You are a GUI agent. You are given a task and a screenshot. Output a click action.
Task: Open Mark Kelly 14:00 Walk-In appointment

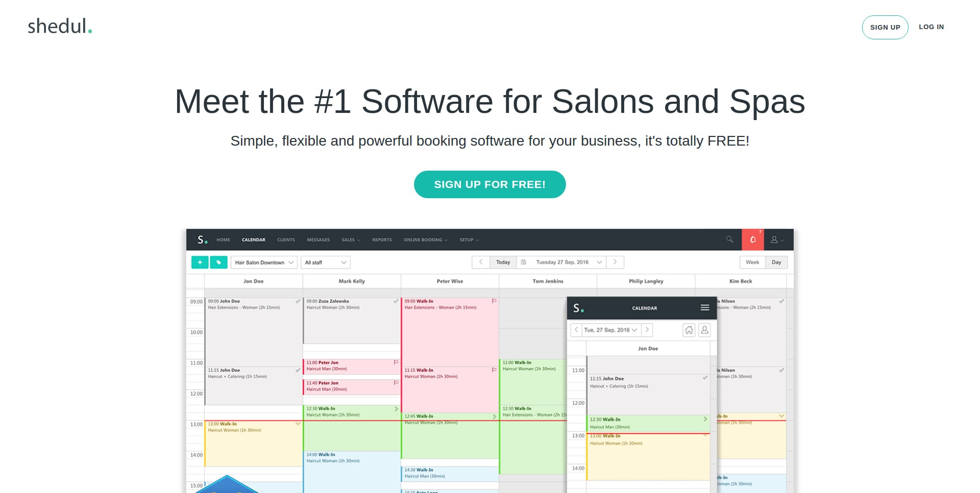[352, 472]
